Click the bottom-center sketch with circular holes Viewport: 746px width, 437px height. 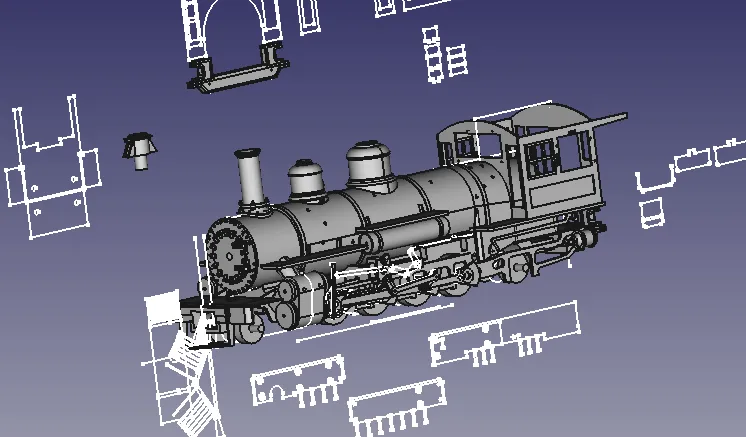[298, 383]
